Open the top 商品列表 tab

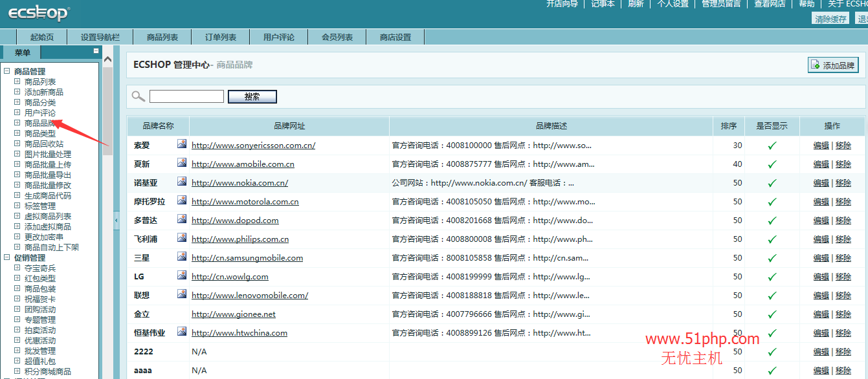coord(162,37)
